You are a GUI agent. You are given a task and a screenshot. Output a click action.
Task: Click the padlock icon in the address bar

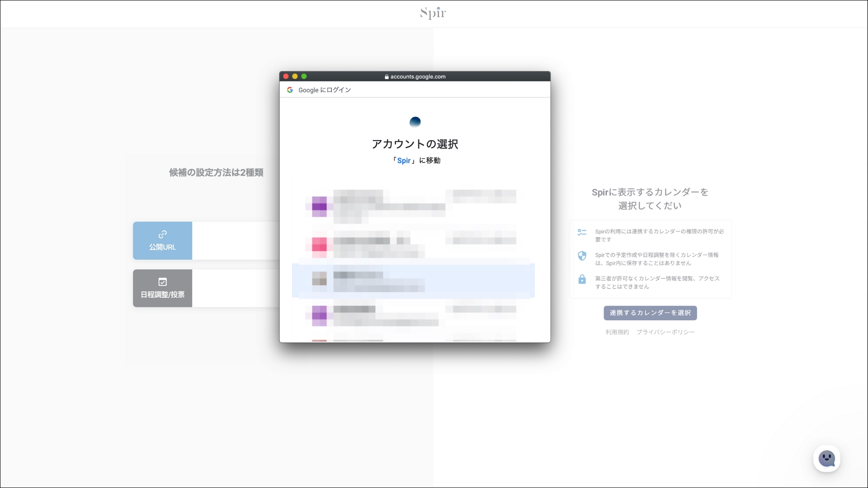pyautogui.click(x=386, y=77)
